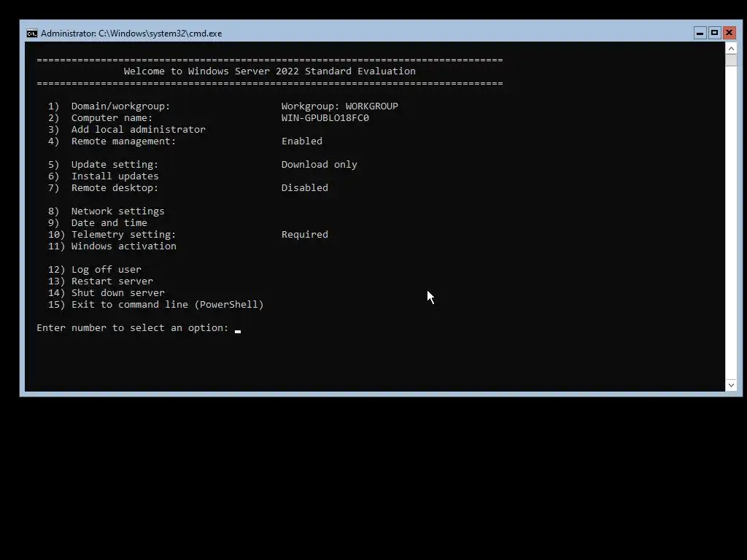747x560 pixels.
Task: Click the 'Download only' value
Action: pos(320,164)
